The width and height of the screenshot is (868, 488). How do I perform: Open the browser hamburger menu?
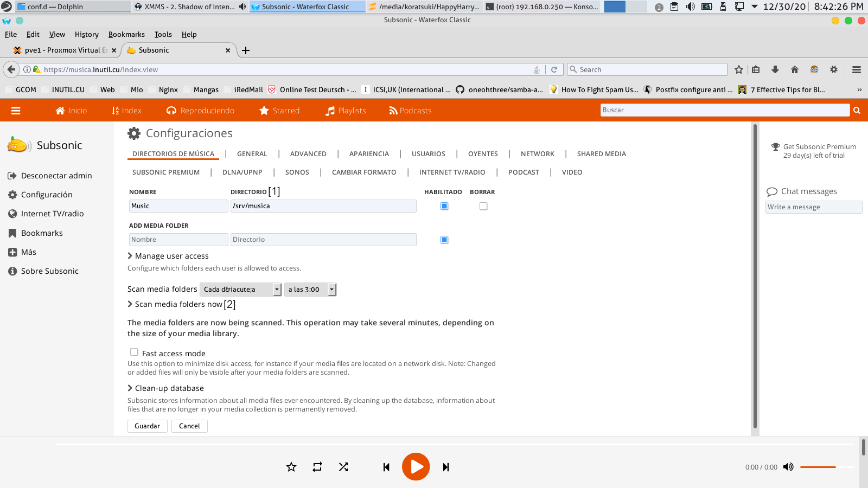857,69
